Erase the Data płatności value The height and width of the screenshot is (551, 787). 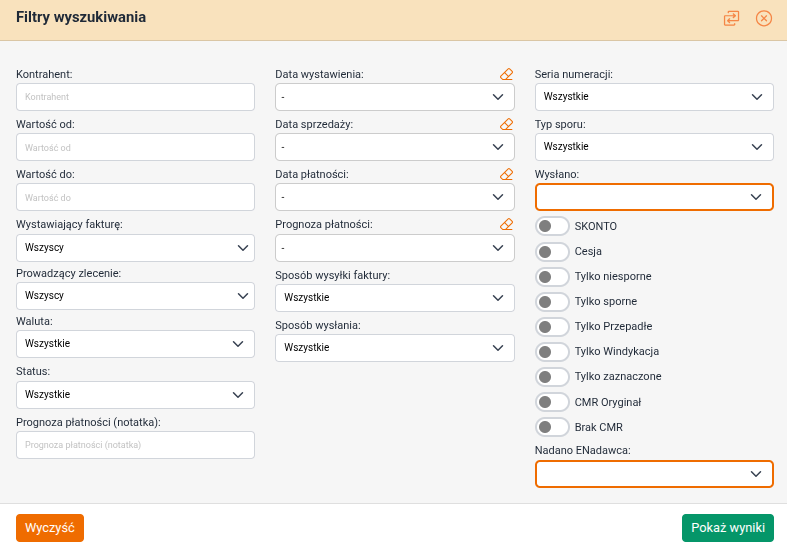[506, 174]
